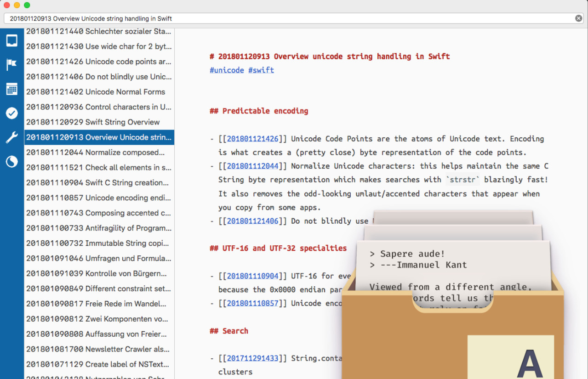Image resolution: width=588 pixels, height=379 pixels.
Task: Select note "201801110857 Unicode encoding endi..."
Action: [99, 198]
